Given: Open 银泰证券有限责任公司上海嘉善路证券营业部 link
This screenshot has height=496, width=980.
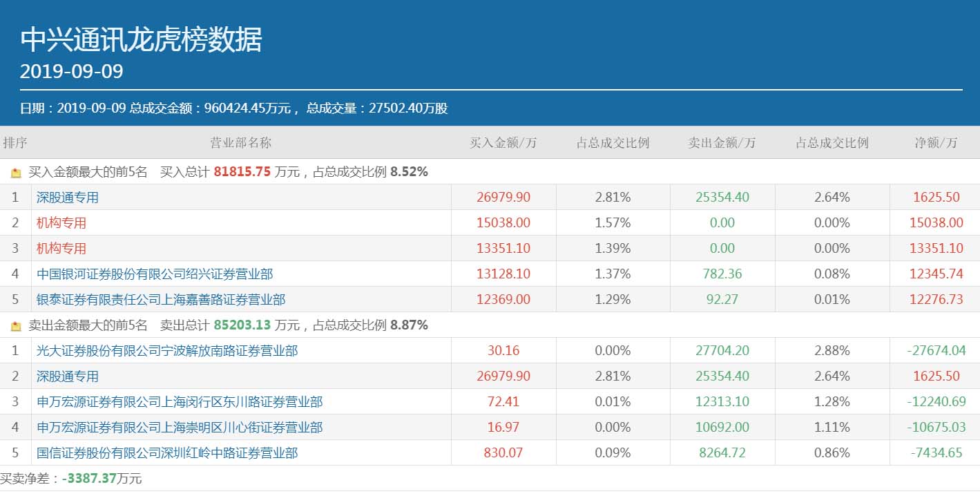Looking at the screenshot, I should point(161,300).
